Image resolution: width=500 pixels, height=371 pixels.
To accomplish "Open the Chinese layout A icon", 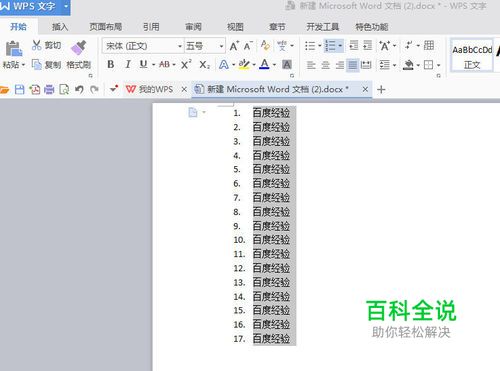I will click(x=384, y=46).
